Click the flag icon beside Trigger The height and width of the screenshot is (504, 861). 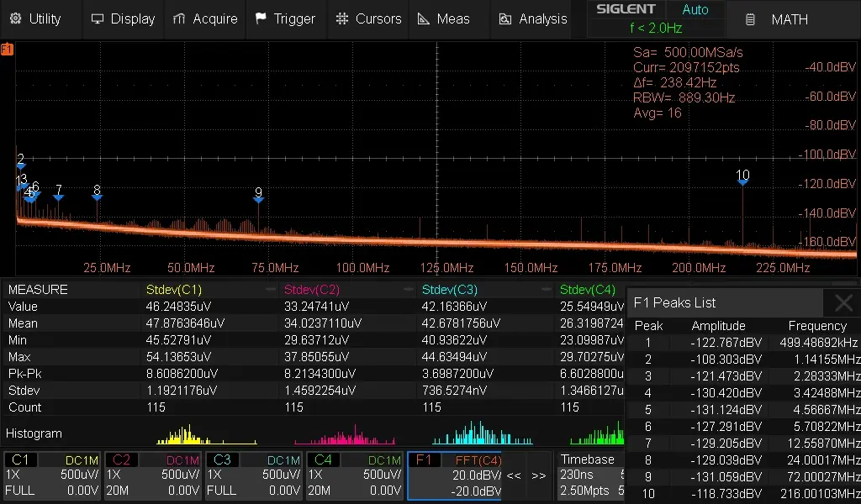(x=261, y=18)
